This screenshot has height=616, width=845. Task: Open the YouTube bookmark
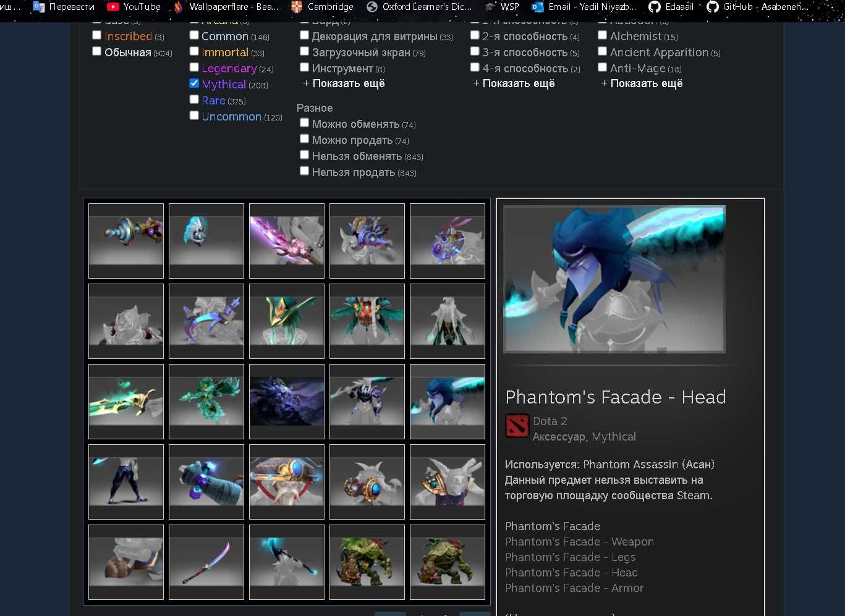(x=134, y=7)
